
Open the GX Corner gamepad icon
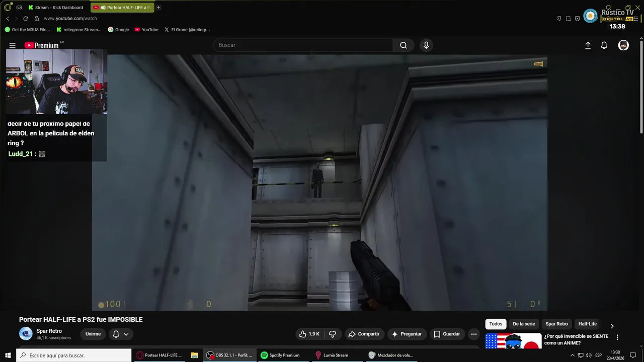click(19, 8)
